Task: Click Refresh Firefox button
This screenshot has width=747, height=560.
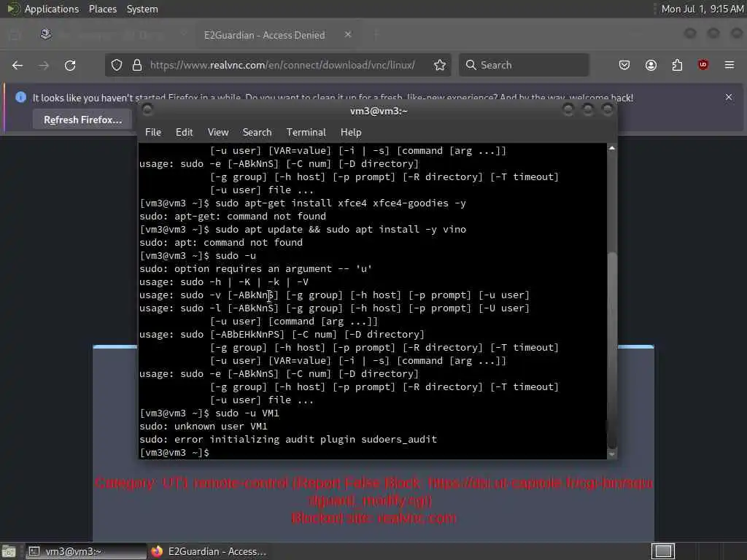Action: coord(83,120)
